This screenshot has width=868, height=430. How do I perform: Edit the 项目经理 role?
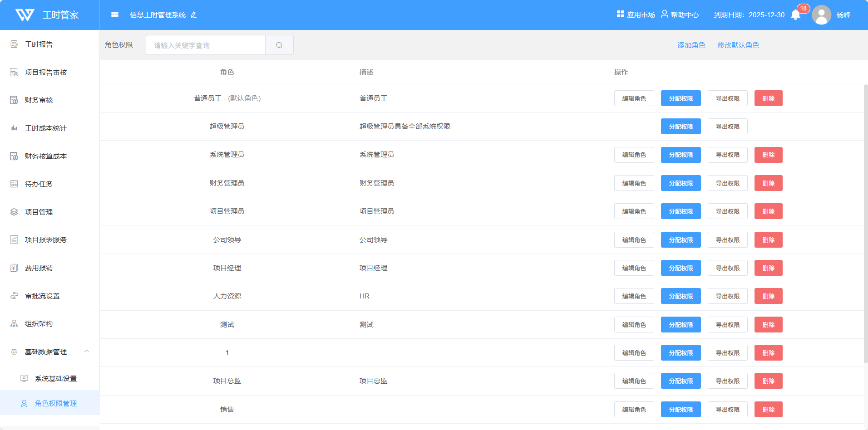[x=634, y=268]
